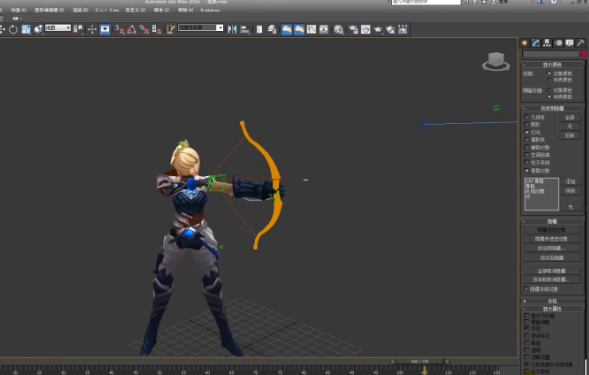Image resolution: width=589 pixels, height=375 pixels.
Task: Click the Render Production teapot icon
Action: 378,29
